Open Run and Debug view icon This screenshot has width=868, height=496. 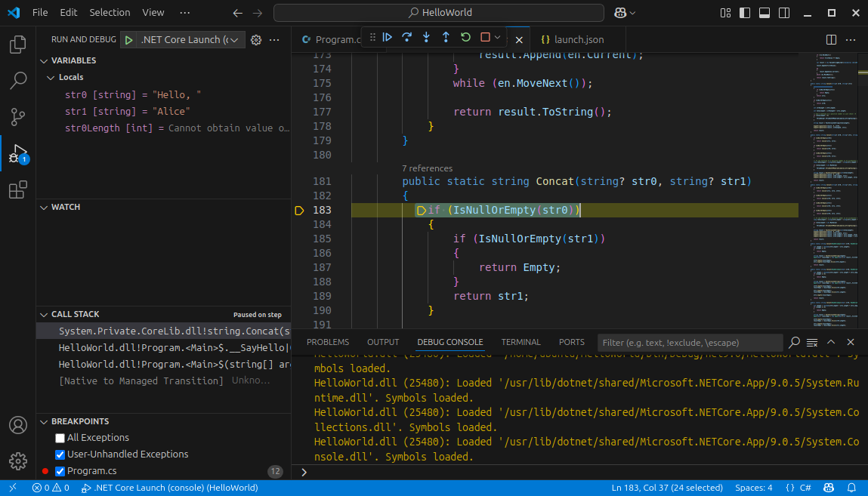[17, 153]
